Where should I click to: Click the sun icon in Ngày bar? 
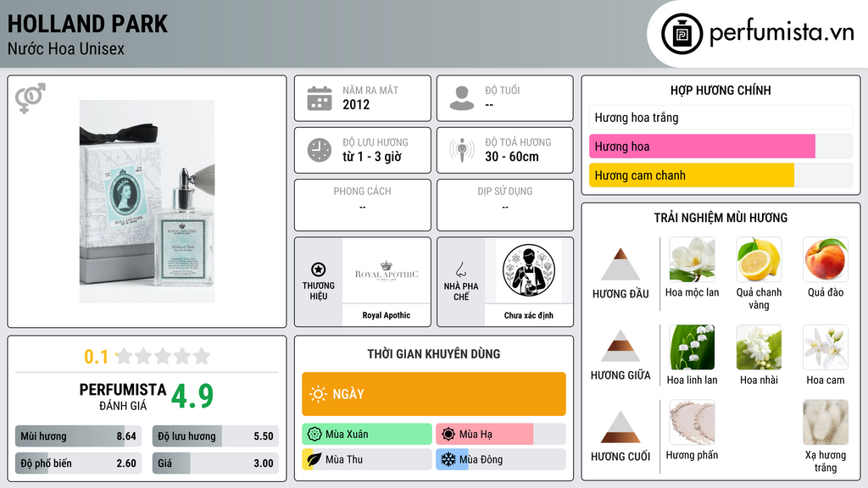pos(318,394)
